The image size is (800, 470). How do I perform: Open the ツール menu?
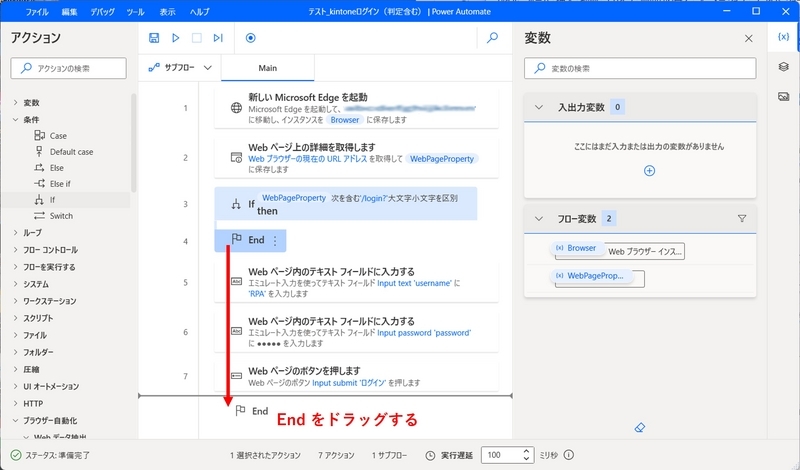135,12
